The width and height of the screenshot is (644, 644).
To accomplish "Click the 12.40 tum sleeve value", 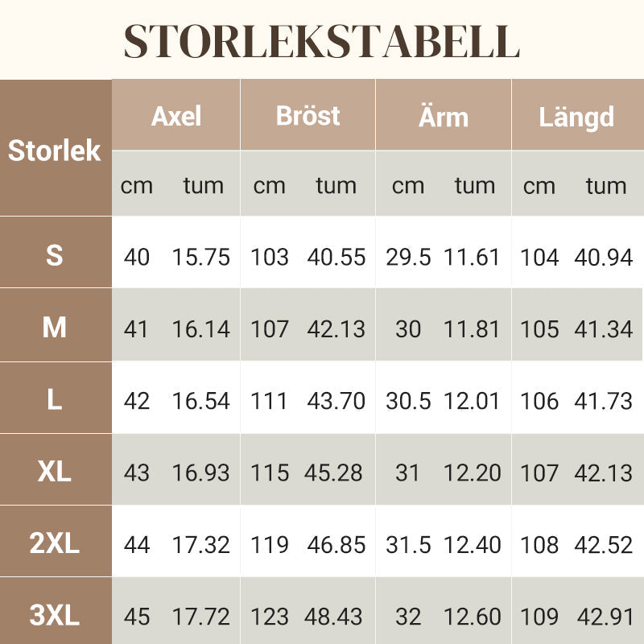I will [x=473, y=545].
